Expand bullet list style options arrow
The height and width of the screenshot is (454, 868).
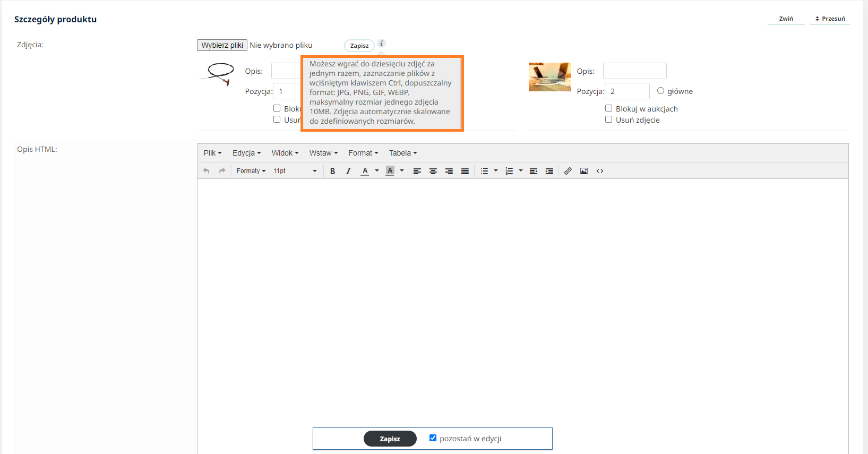click(496, 170)
